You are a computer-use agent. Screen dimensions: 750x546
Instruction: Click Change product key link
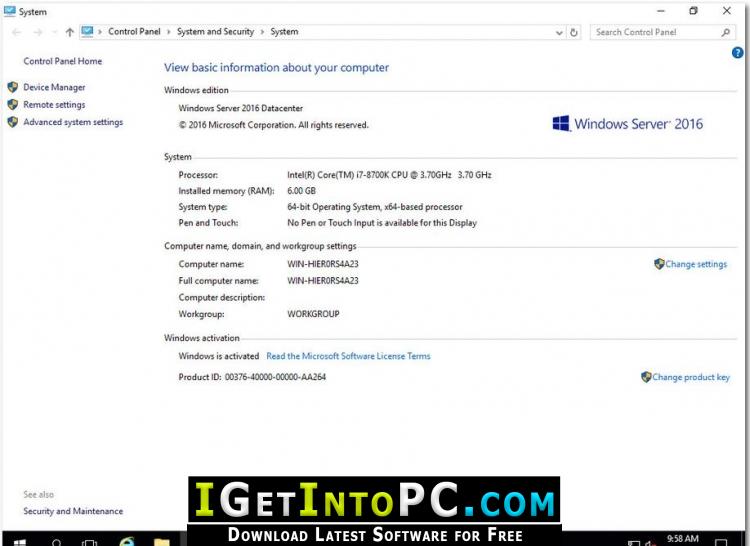(691, 377)
